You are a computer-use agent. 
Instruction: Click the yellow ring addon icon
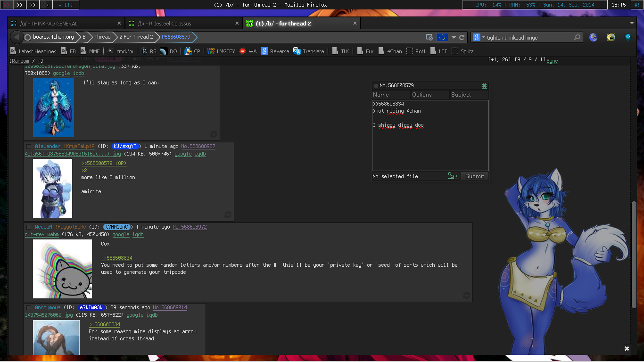coord(611,37)
